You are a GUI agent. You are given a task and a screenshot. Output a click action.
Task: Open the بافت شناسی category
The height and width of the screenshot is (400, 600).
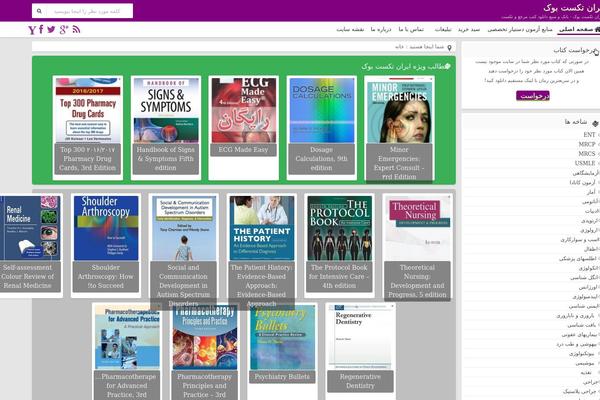coord(581,325)
